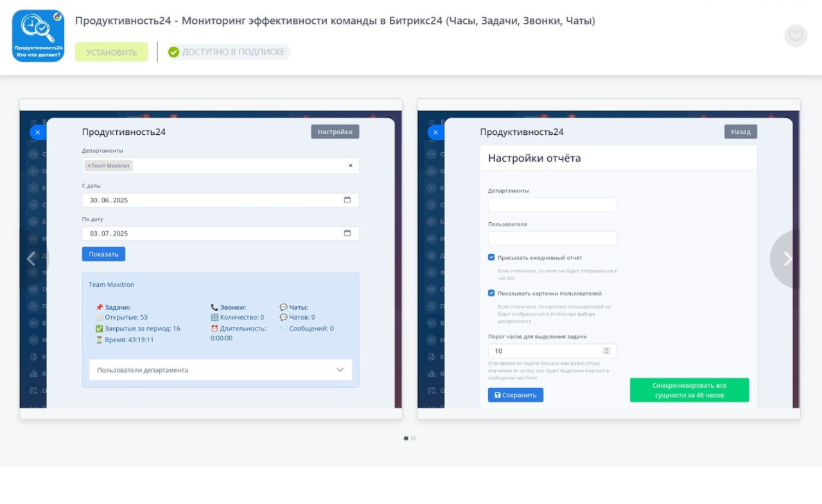
Task: Open the second screenshot showing Настройки отчёта
Action: pyautogui.click(x=609, y=259)
